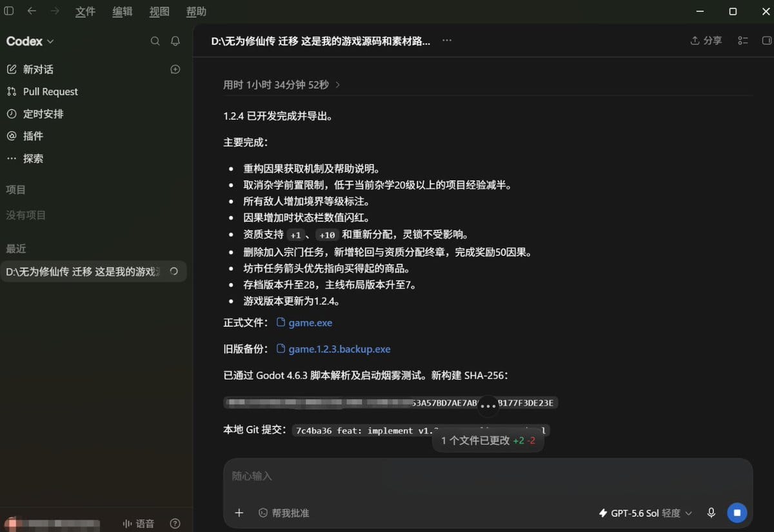
Task: Open the game.1.2.3.backup.exe link
Action: (333, 349)
